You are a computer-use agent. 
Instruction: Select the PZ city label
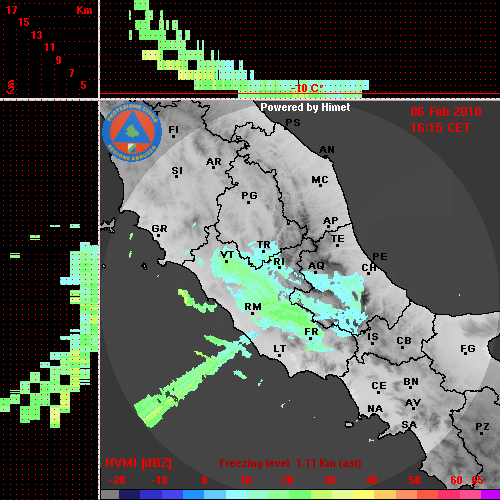pos(482,427)
